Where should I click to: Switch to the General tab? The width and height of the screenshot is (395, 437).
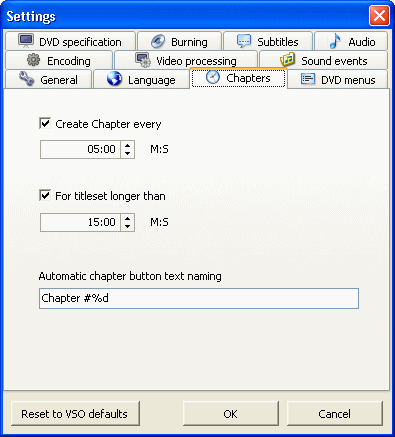click(x=48, y=79)
